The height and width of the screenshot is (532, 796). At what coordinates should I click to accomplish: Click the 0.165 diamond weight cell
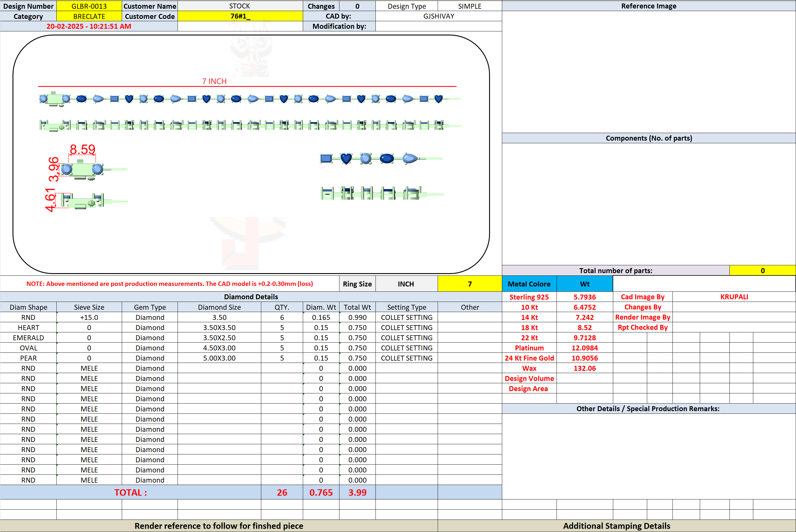click(321, 317)
